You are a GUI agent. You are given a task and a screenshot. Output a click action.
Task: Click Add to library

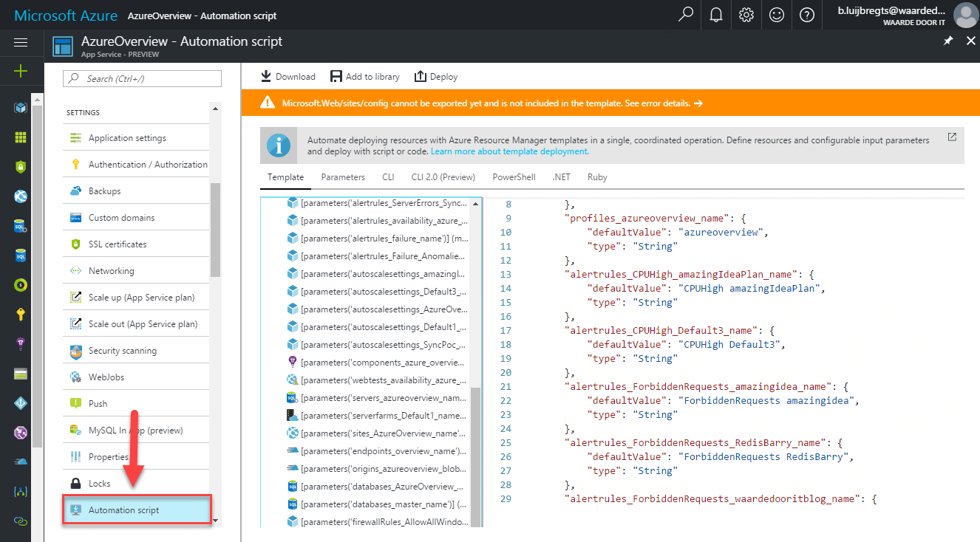365,77
